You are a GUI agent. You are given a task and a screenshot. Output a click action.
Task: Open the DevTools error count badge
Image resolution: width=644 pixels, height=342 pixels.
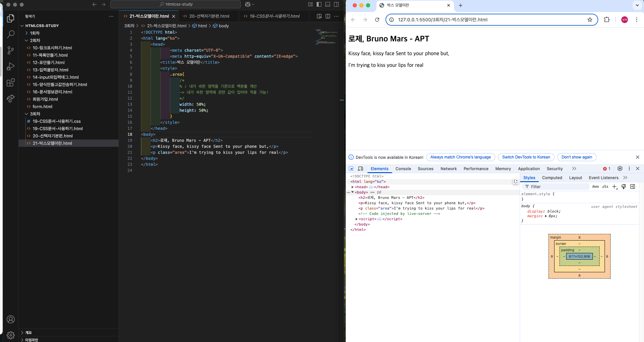tap(607, 169)
